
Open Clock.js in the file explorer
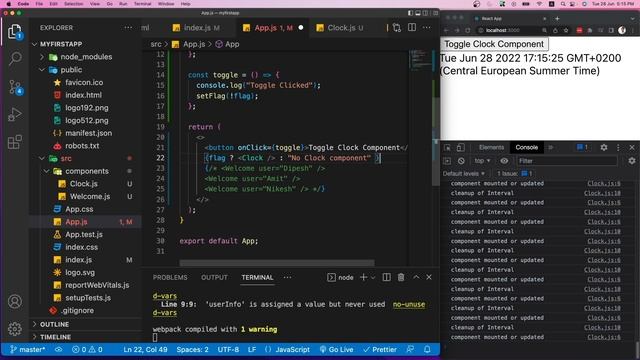click(x=83, y=184)
